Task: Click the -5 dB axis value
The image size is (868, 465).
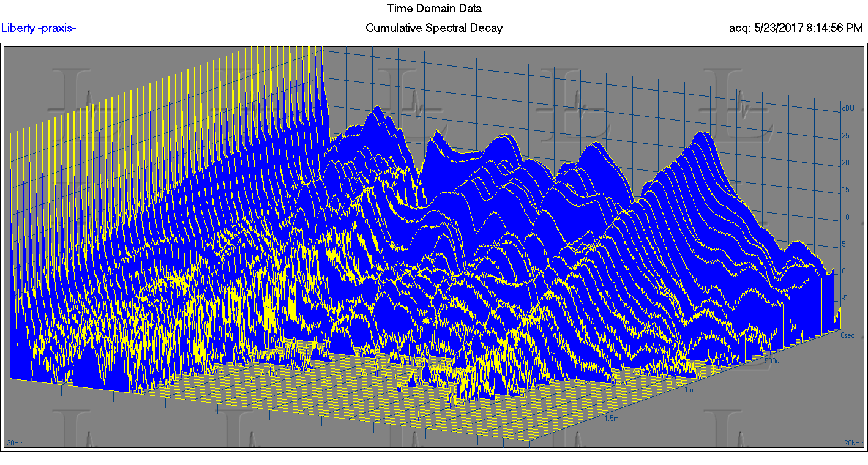Action: click(844, 298)
